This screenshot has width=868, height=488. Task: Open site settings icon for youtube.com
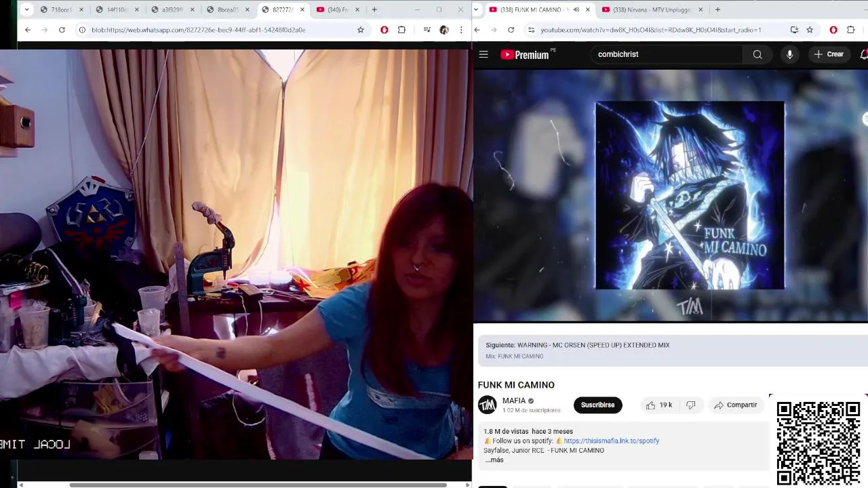[x=531, y=30]
